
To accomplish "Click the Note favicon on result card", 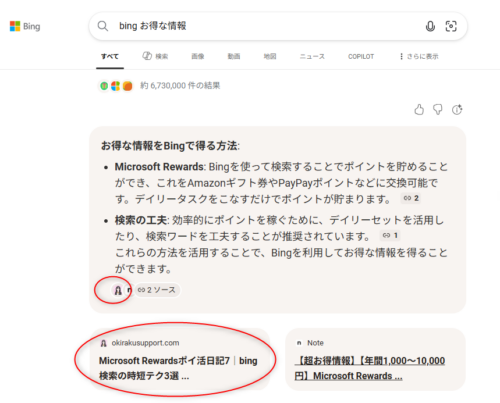I will [x=299, y=343].
